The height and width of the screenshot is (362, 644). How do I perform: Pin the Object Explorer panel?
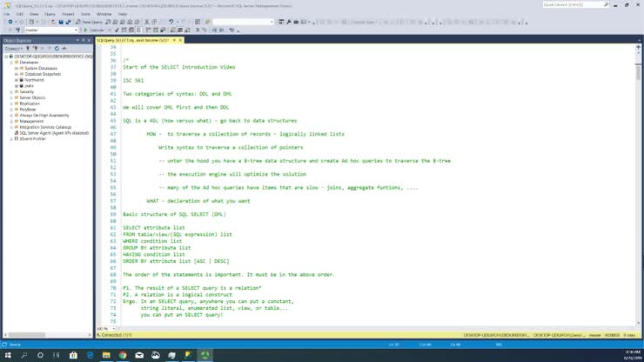[84, 40]
